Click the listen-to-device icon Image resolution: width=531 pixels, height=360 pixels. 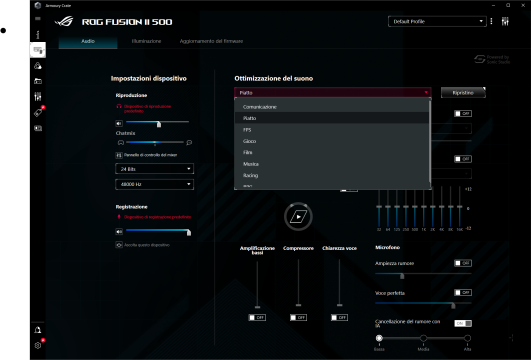point(119,245)
